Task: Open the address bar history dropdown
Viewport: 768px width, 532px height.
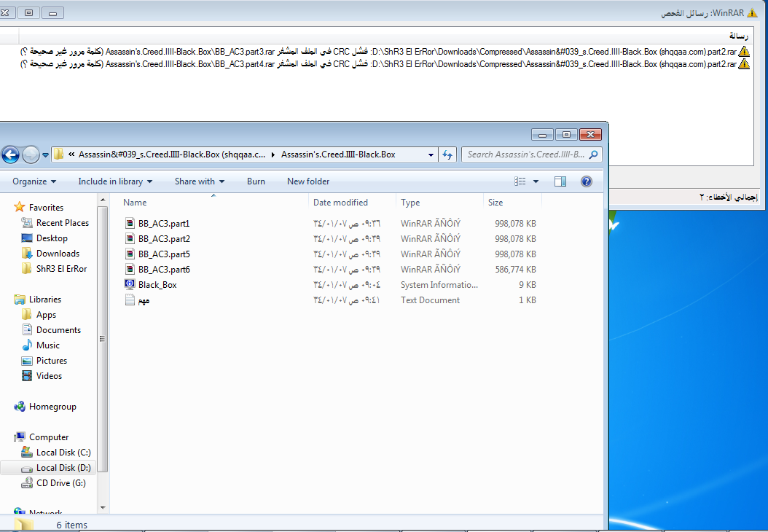Action: (x=431, y=154)
